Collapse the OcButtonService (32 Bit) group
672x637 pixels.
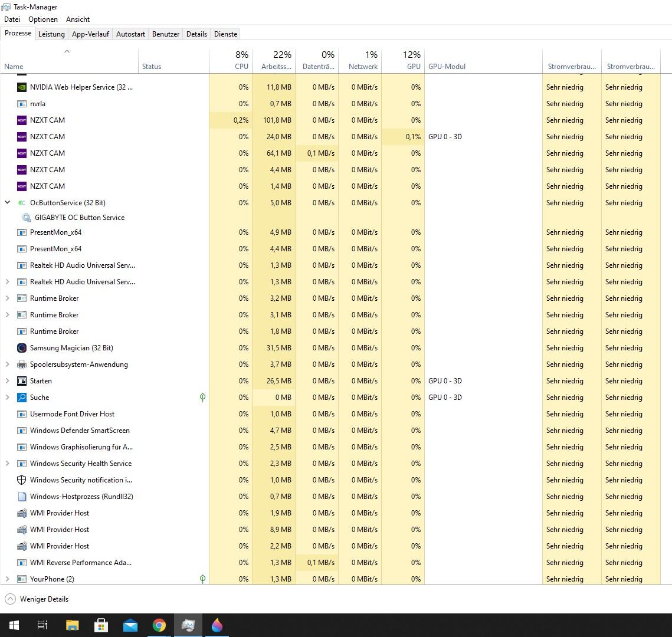pos(7,202)
